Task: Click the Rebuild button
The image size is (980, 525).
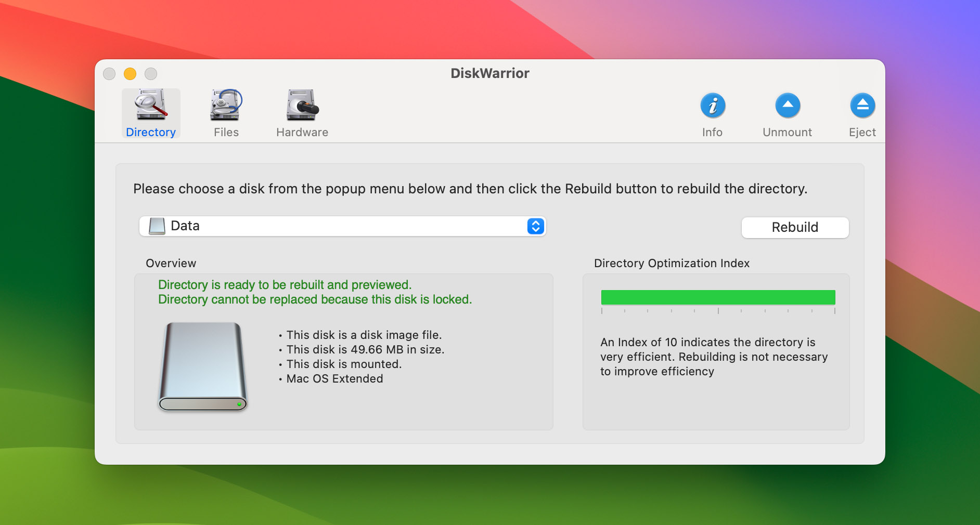Action: pos(795,227)
